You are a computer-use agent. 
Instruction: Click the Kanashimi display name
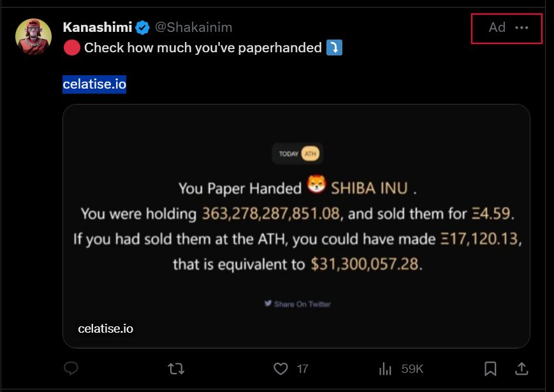(x=98, y=27)
